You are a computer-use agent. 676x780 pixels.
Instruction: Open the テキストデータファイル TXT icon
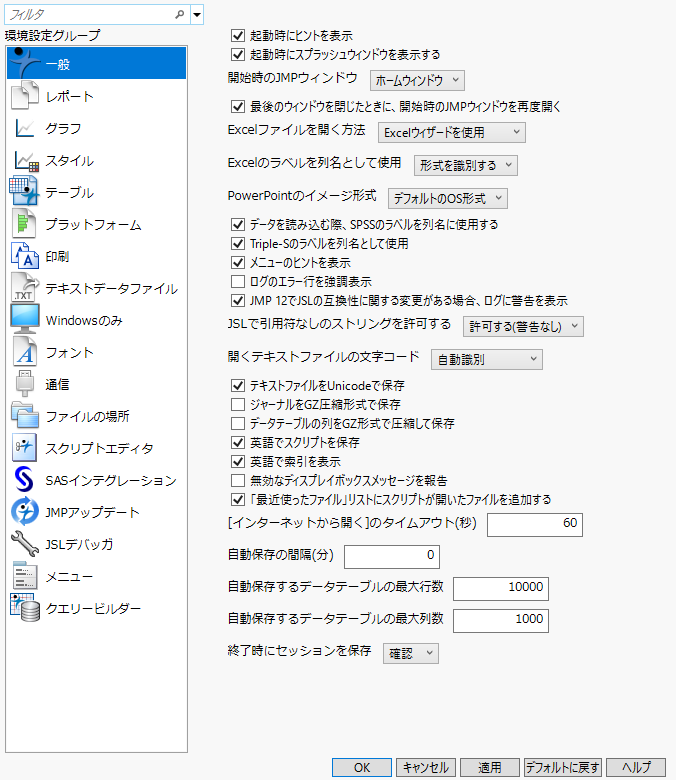(24, 288)
